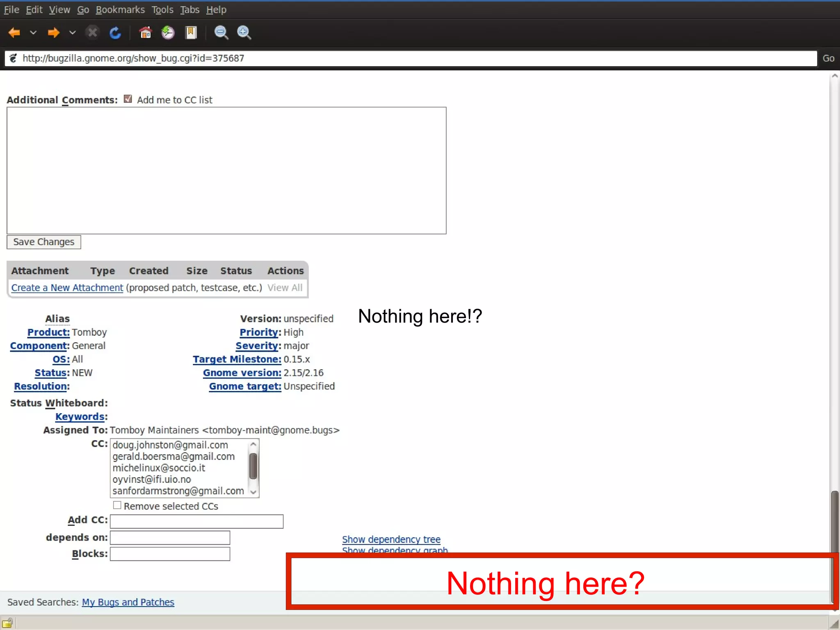840x630 pixels.
Task: Open the forward button history dropdown
Action: click(x=72, y=33)
